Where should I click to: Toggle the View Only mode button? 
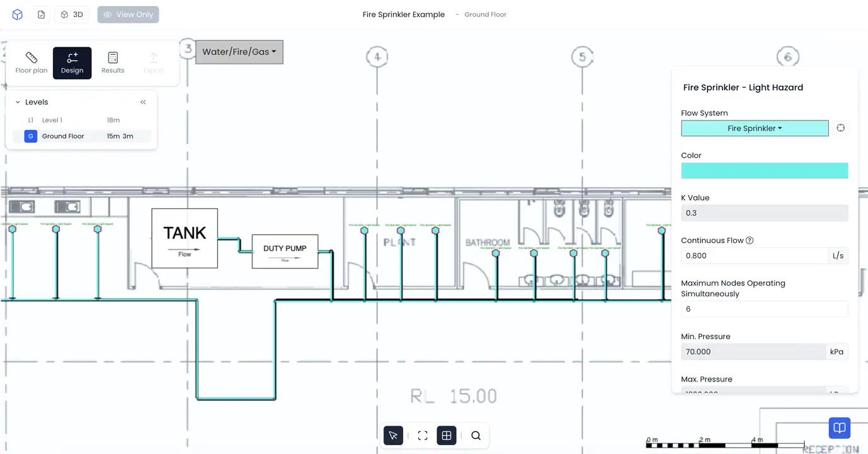tap(128, 15)
